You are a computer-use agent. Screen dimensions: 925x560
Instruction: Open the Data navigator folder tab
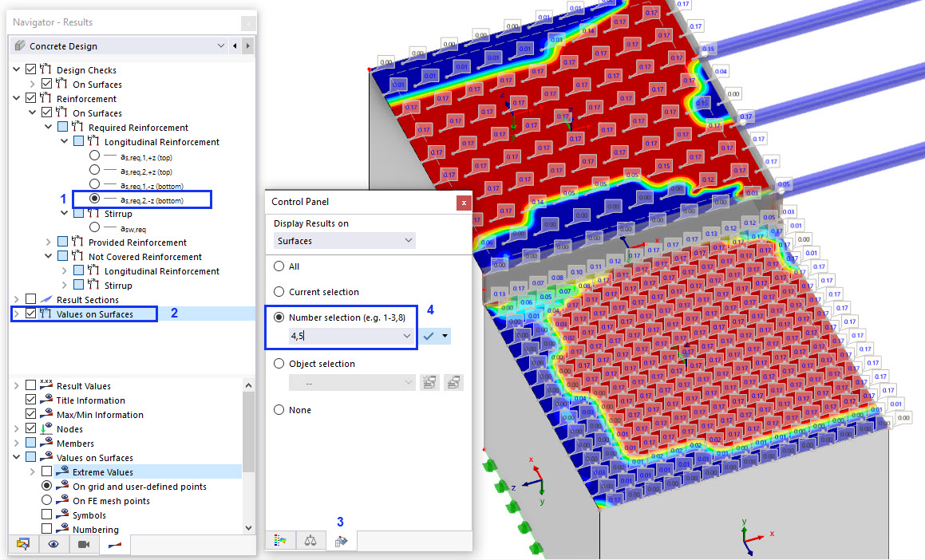(x=22, y=543)
